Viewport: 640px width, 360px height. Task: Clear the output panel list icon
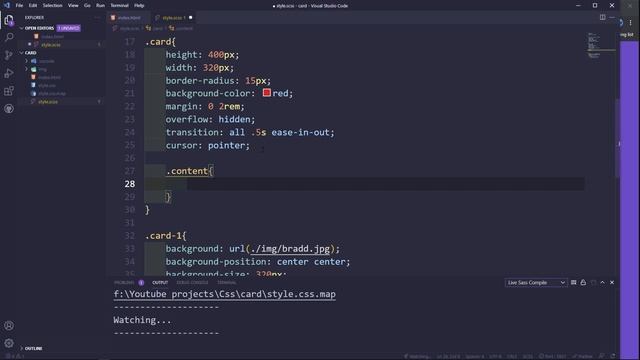tap(573, 282)
